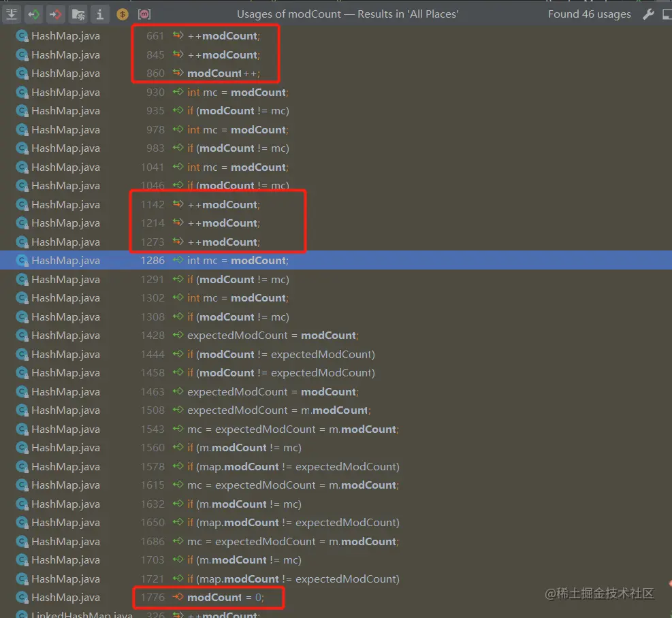The width and height of the screenshot is (672, 618).
Task: Open the modCount++ usage at line 860
Action: coord(336,74)
